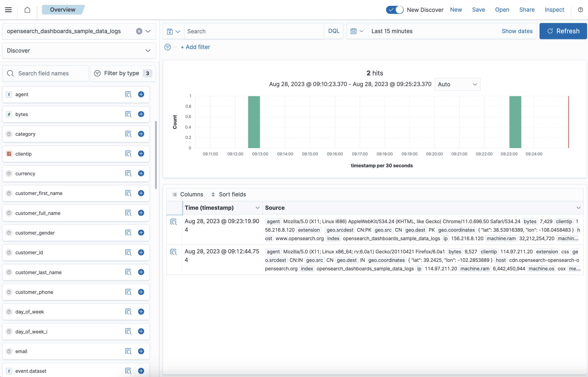The height and width of the screenshot is (377, 588).
Task: Open the Inspect menu item
Action: pos(554,10)
